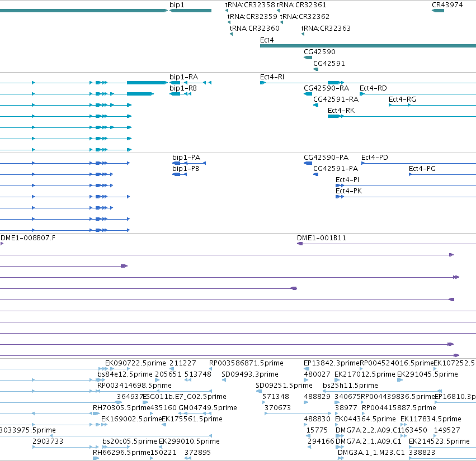Select the CG42591-RA transcript glyph
476x461 pixels.
pos(315,105)
